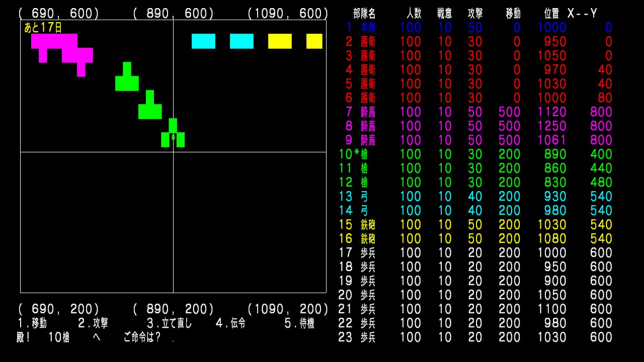Image resolution: width=644 pixels, height=362 pixels.
Task: Choose command 3.立て直し
Action: (170, 323)
